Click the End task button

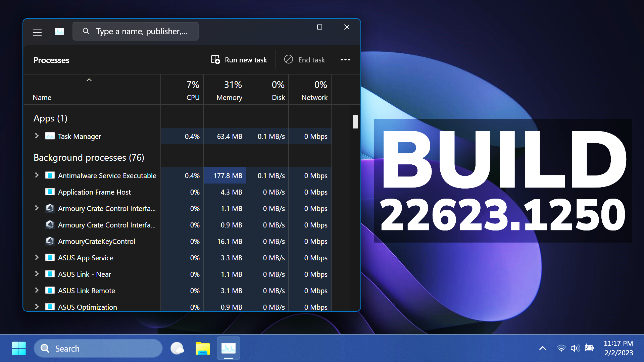point(305,59)
